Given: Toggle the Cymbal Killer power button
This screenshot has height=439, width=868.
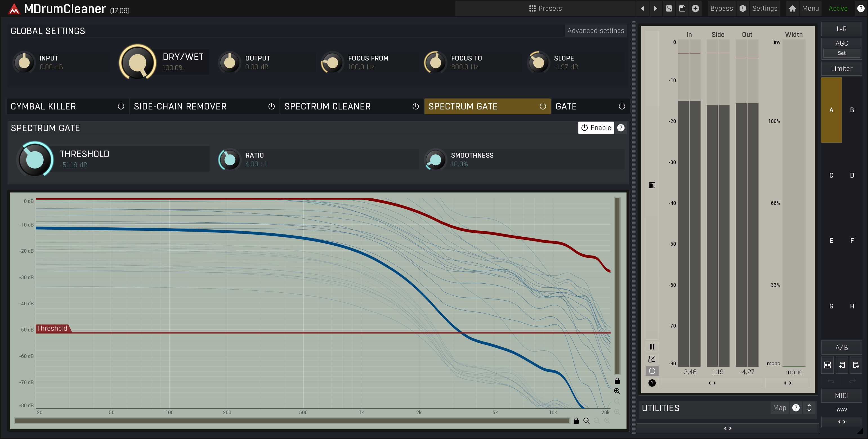Looking at the screenshot, I should 121,106.
